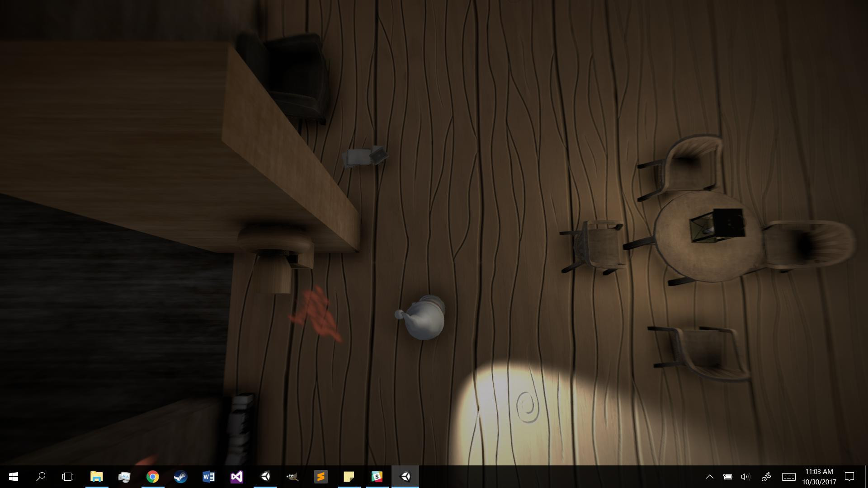Open the volume control in the tray
Screen dimensions: 868x488
(745, 477)
